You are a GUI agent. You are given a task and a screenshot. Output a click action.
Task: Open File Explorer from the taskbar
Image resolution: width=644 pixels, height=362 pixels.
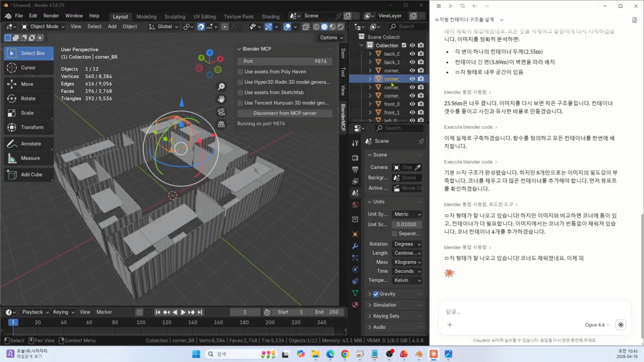coord(315,354)
